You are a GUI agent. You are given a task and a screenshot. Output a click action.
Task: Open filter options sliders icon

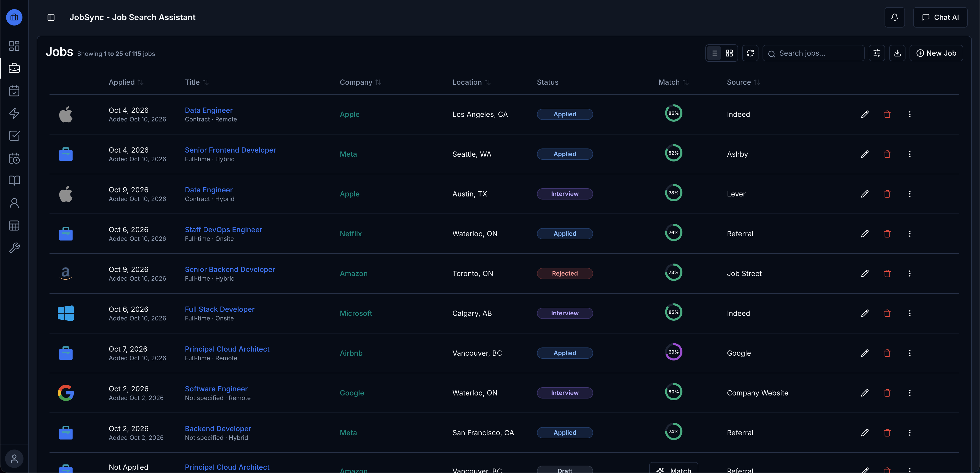(877, 53)
